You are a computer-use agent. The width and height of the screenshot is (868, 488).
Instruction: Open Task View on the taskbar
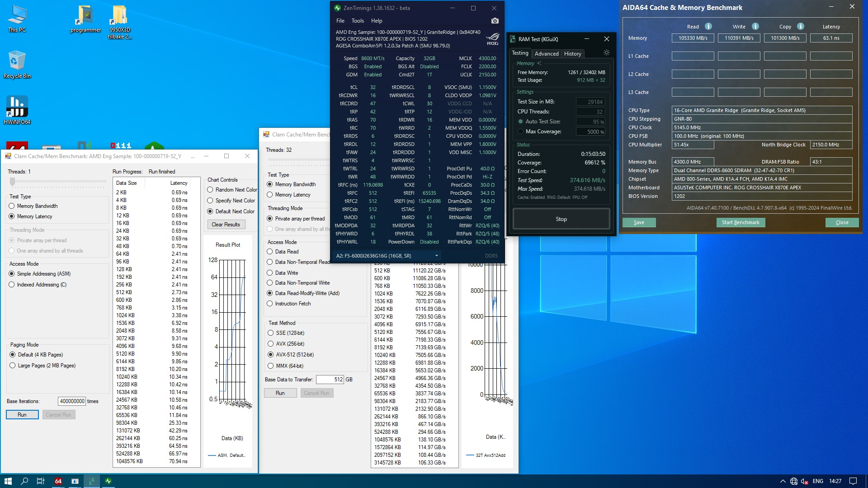(x=41, y=481)
